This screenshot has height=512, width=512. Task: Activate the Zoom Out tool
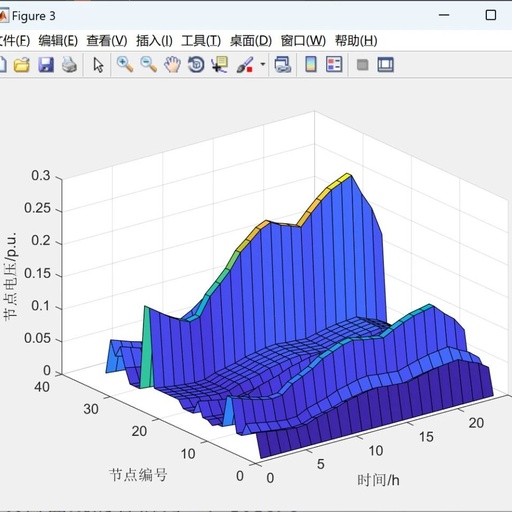149,64
